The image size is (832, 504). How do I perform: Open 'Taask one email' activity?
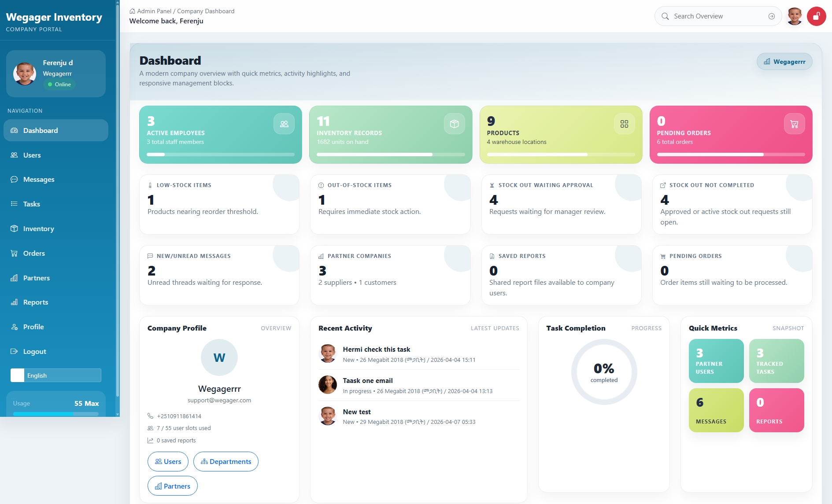click(x=419, y=385)
